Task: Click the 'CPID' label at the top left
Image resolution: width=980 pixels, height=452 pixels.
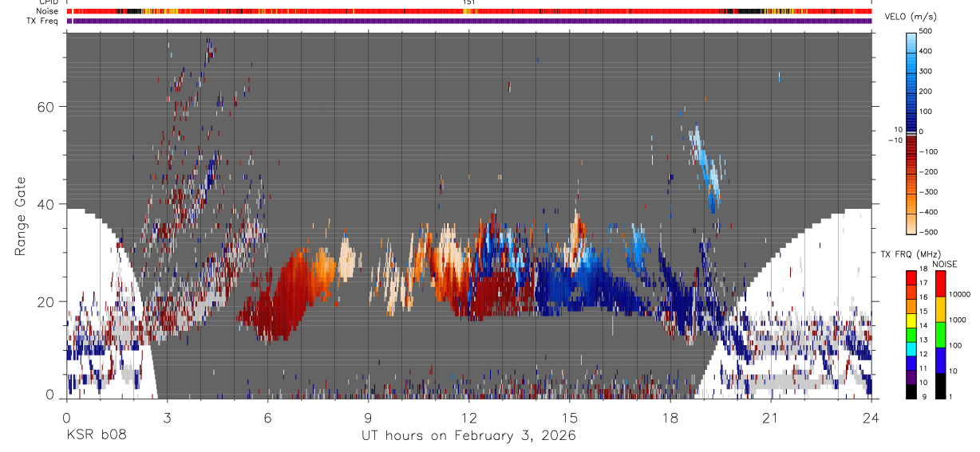Action: pyautogui.click(x=48, y=2)
